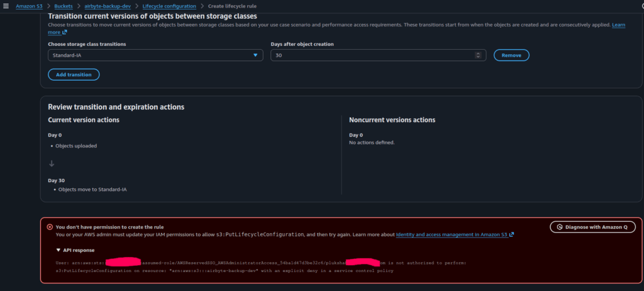
Task: Go to Amazon S3 breadcrumb
Action: pos(29,6)
